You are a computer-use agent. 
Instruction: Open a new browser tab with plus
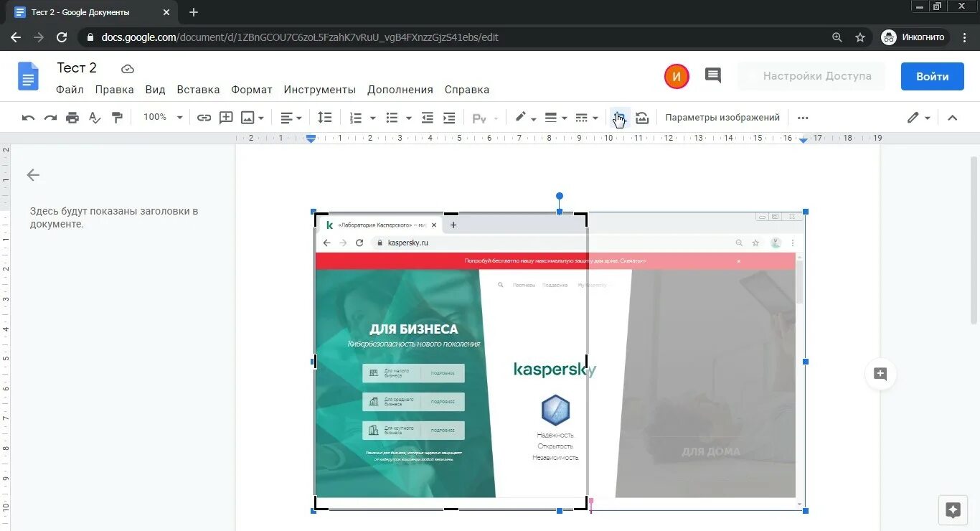pyautogui.click(x=194, y=12)
